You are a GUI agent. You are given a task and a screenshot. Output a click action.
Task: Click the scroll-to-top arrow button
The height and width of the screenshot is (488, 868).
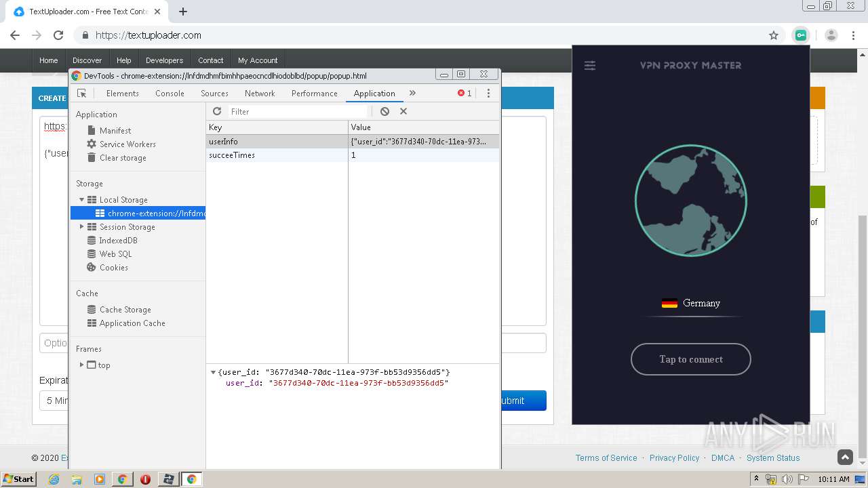[845, 457]
